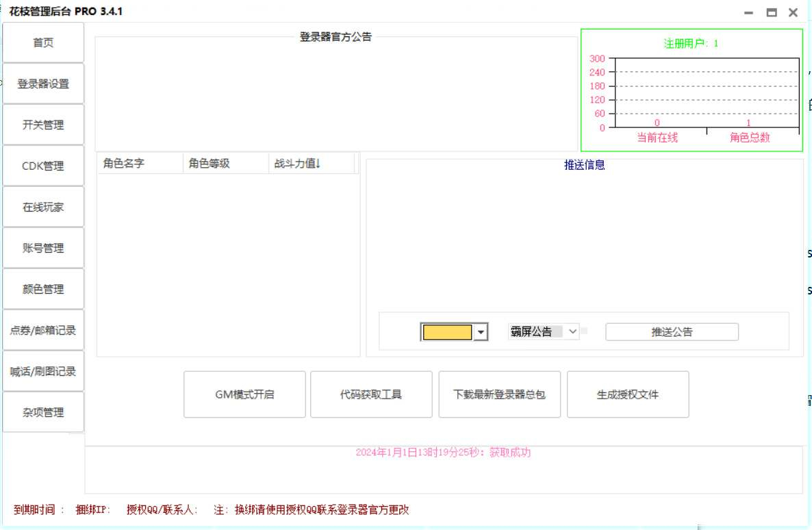Enable GM模式开启 button
This screenshot has height=530, width=812.
tap(244, 394)
